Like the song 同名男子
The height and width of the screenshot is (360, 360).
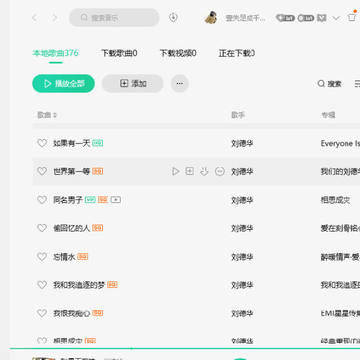[x=42, y=200]
